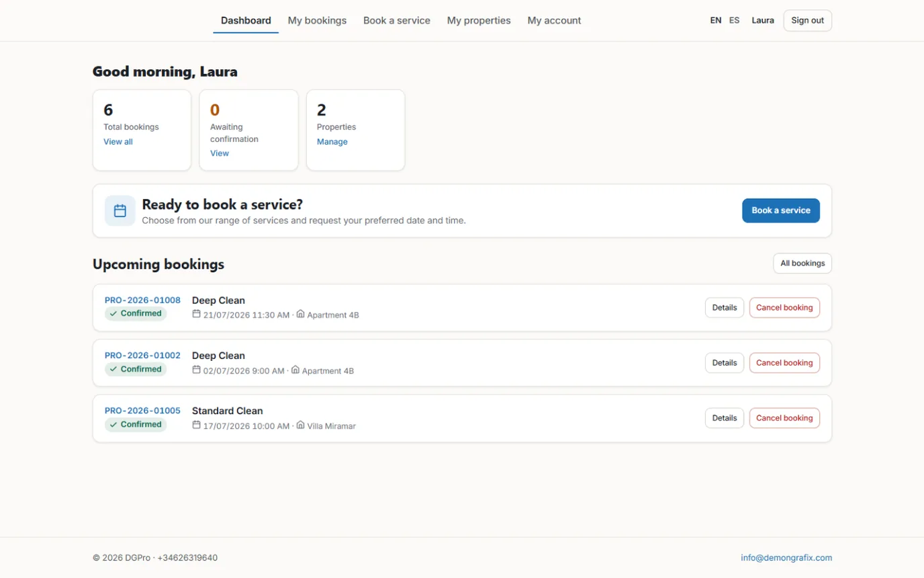
Task: Open booking link PRO-2026-01008
Action: pyautogui.click(x=142, y=300)
